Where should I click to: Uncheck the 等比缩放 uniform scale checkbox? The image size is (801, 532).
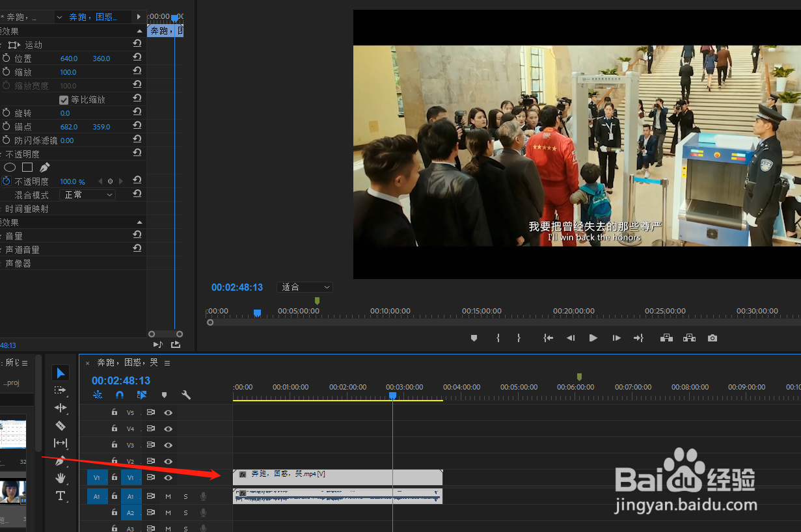click(x=64, y=100)
